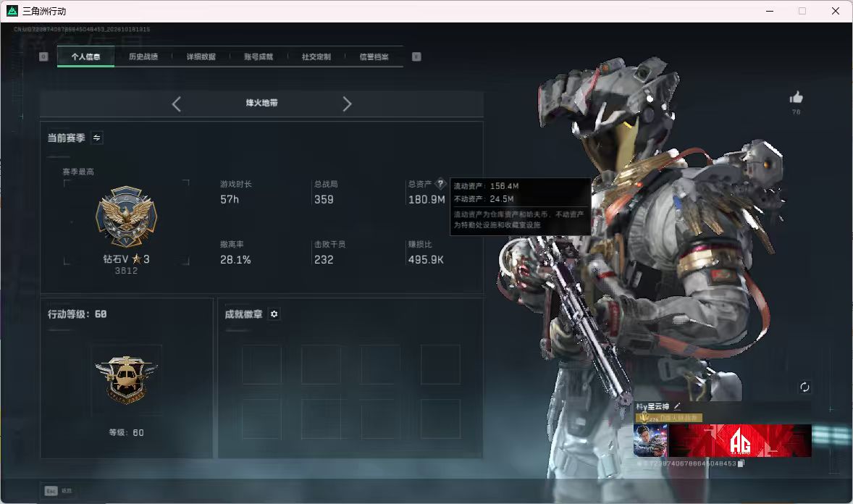
Task: Open the 账号成就 tab
Action: click(259, 56)
